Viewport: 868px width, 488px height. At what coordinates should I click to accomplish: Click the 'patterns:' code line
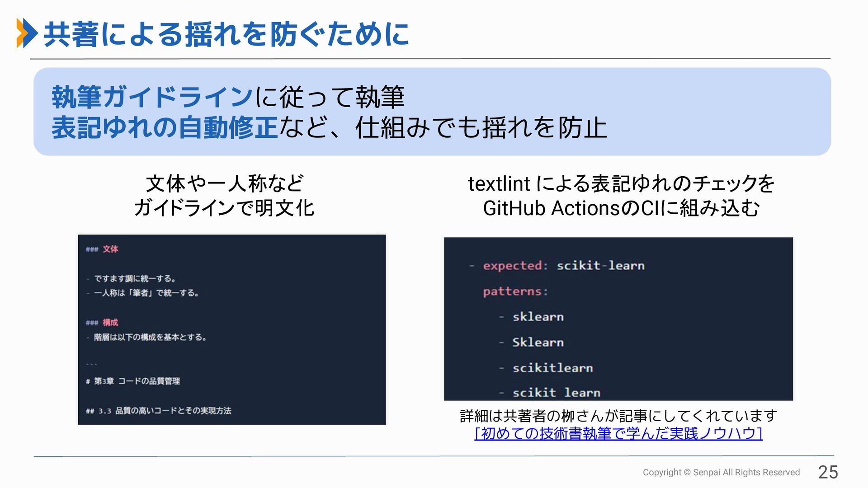point(515,291)
